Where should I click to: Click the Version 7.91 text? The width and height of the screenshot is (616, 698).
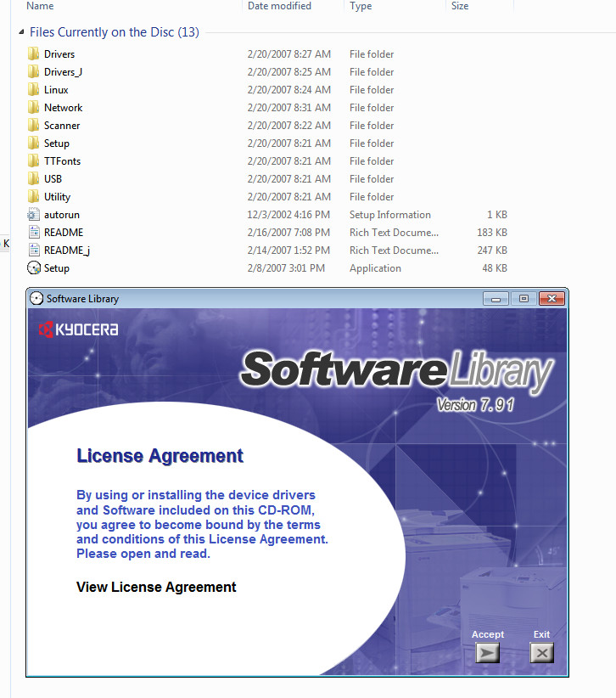coord(475,405)
